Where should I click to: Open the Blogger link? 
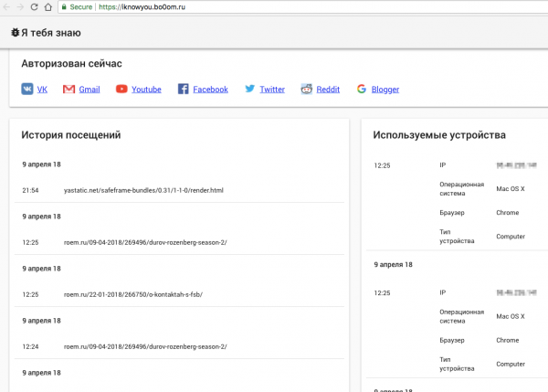click(385, 90)
